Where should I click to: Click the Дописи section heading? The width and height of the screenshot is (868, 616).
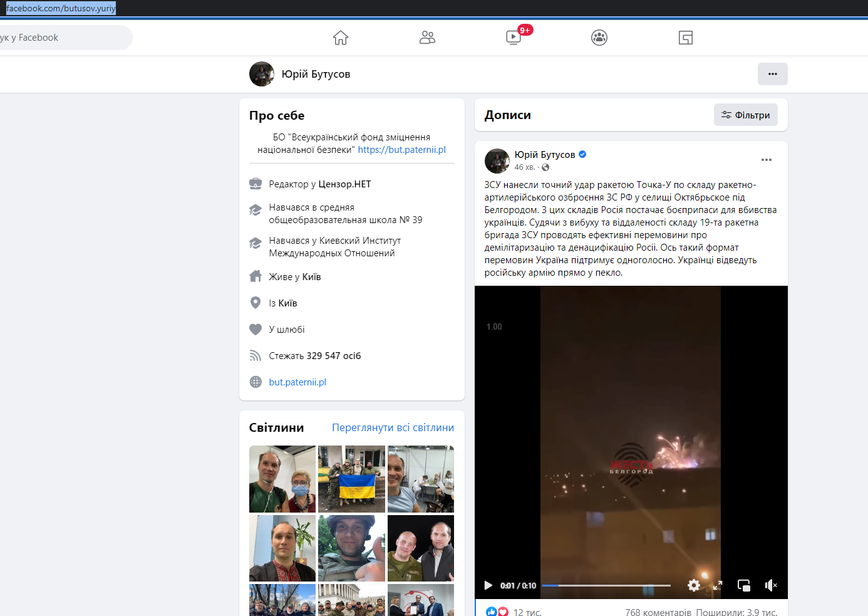(508, 115)
